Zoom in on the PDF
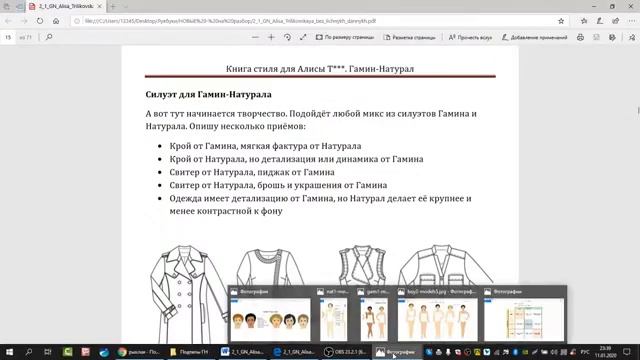 (x=271, y=37)
